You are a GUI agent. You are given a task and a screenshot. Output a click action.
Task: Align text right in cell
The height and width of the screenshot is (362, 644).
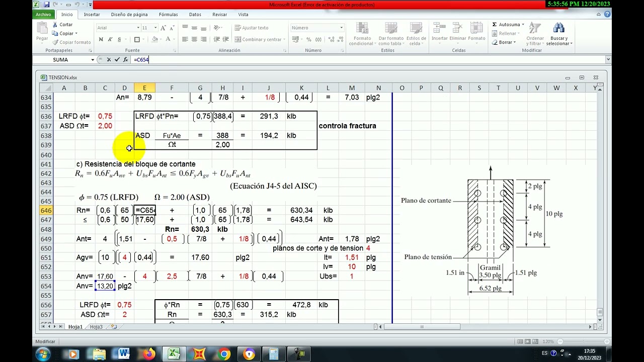[203, 39]
